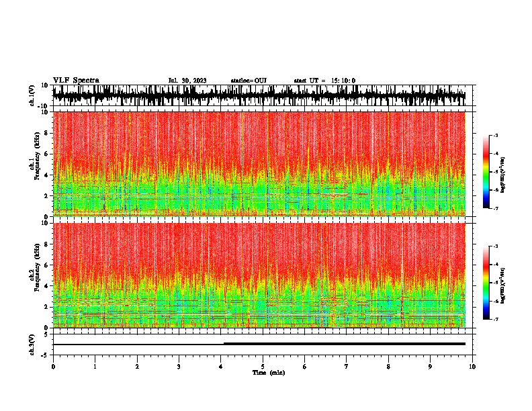The width and height of the screenshot is (532, 411).
Task: Click the "-3" tick on ch.2 colorbar
Action: pos(495,246)
